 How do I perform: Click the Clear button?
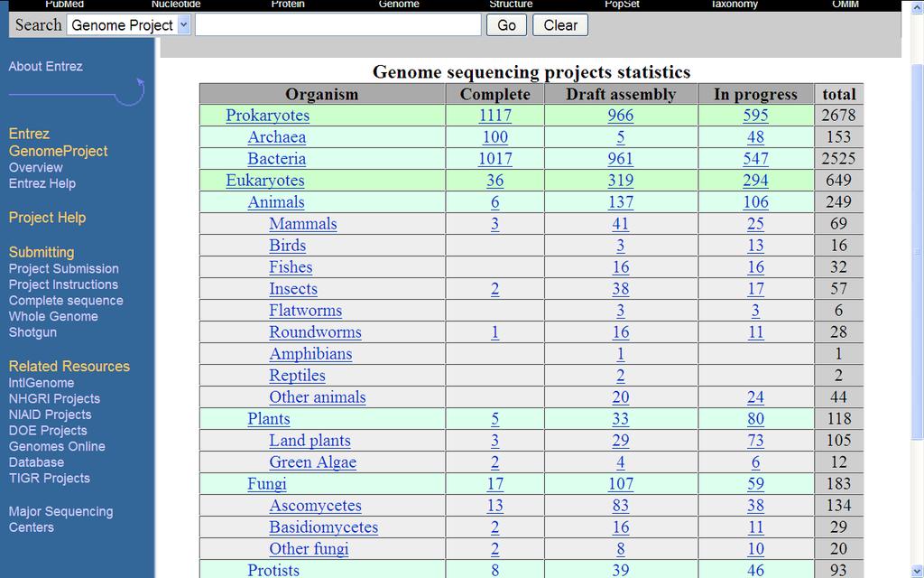click(x=559, y=25)
